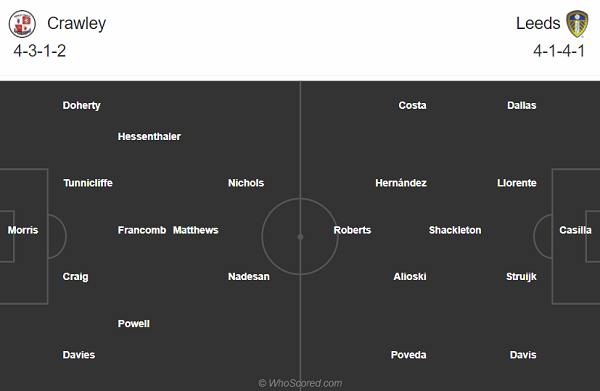
Task: Select midfielder Shackleton on Leeds side
Action: [455, 230]
